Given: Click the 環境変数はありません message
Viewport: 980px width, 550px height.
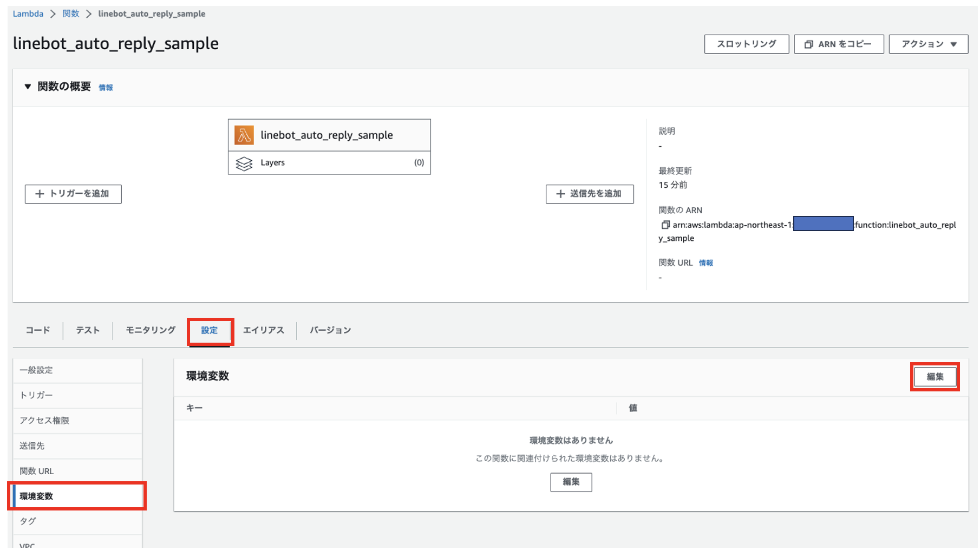Looking at the screenshot, I should click(x=571, y=441).
